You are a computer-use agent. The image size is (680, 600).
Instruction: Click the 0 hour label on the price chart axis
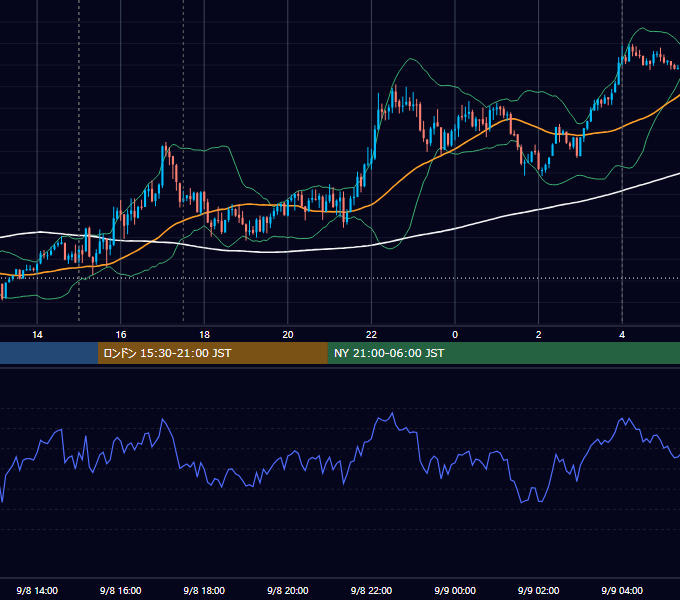455,335
